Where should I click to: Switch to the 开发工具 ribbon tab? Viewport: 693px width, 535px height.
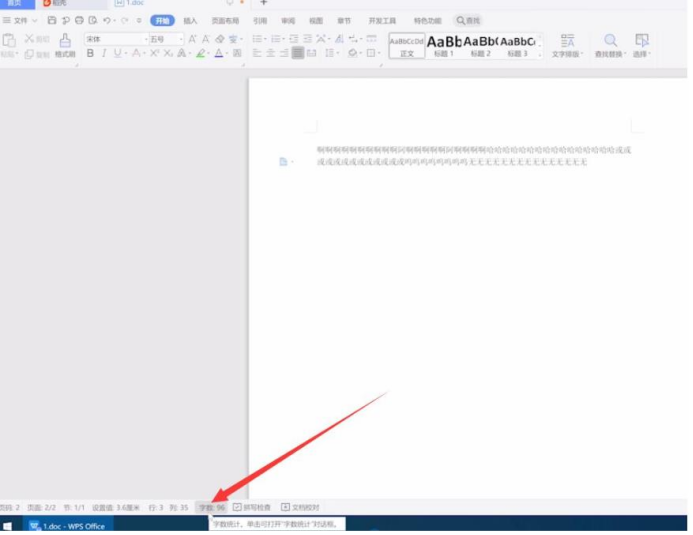click(x=382, y=21)
